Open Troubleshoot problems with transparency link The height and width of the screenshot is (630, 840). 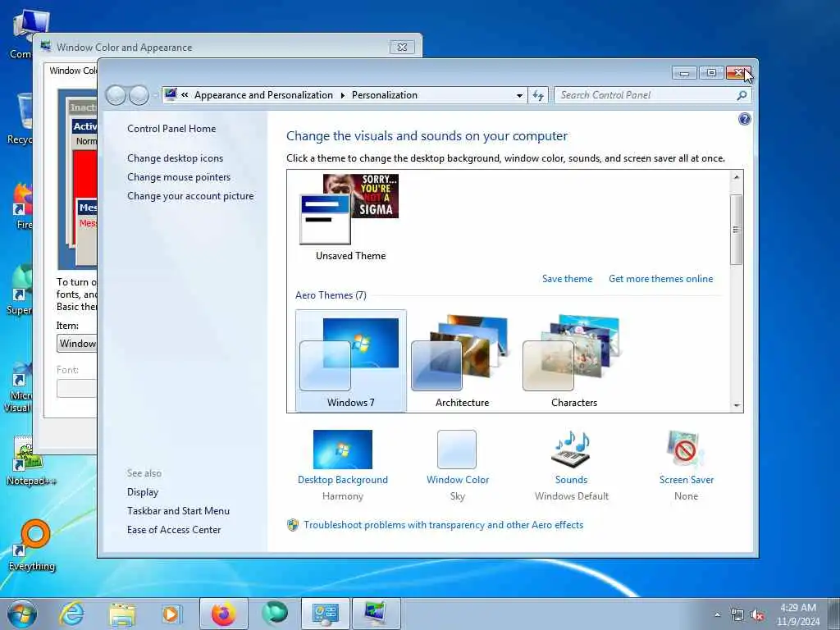[x=443, y=525]
